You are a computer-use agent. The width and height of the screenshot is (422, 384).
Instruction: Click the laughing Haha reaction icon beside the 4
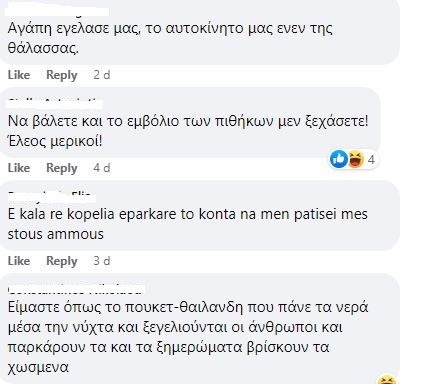tap(356, 159)
